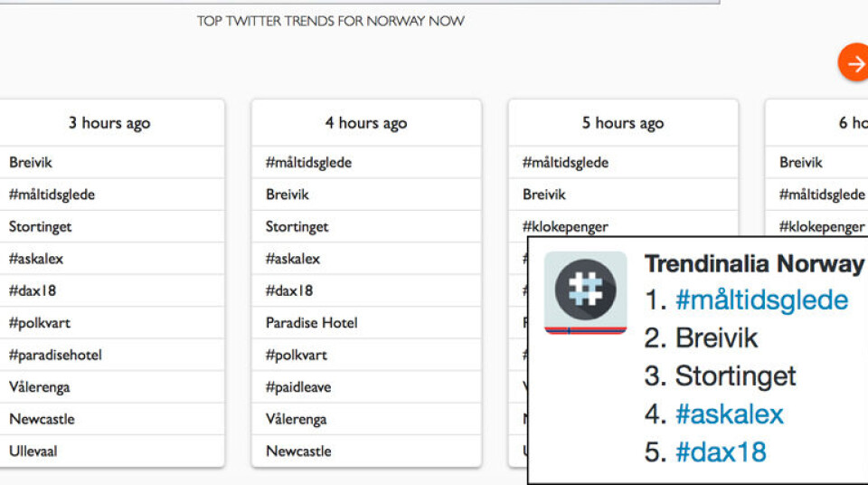
Task: Click Trendinalia Norway account name
Action: [754, 263]
